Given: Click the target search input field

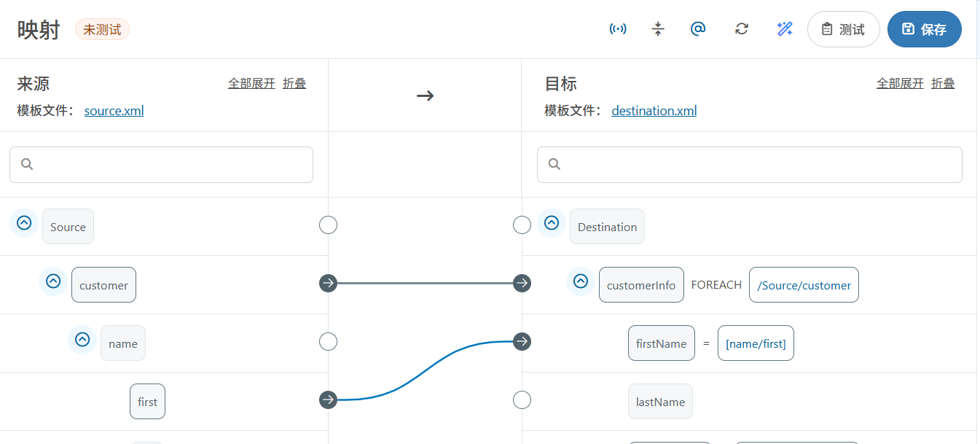Looking at the screenshot, I should point(749,165).
